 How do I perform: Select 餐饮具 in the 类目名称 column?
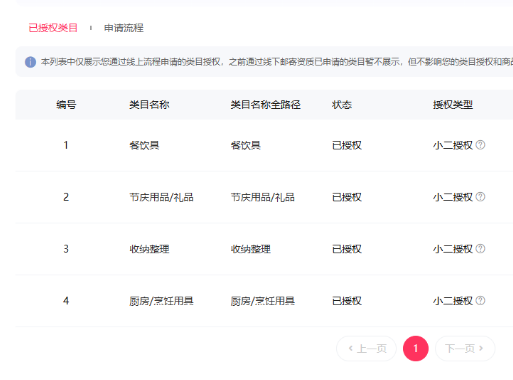click(x=144, y=145)
